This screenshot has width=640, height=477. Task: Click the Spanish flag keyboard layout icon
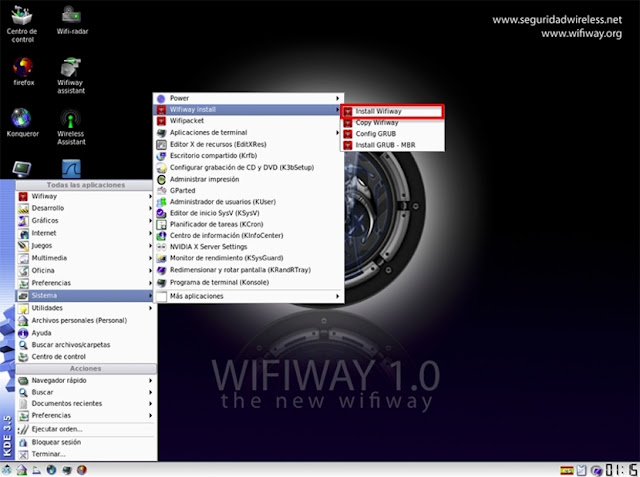(567, 470)
